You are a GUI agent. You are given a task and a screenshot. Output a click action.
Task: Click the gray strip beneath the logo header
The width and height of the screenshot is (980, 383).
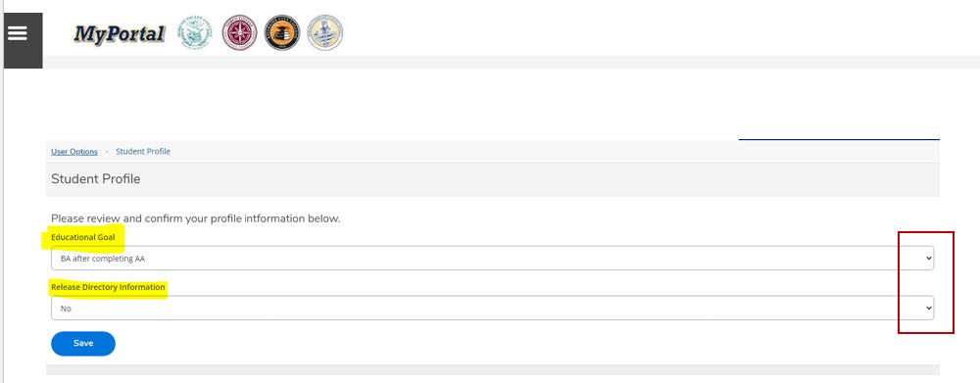click(512, 62)
